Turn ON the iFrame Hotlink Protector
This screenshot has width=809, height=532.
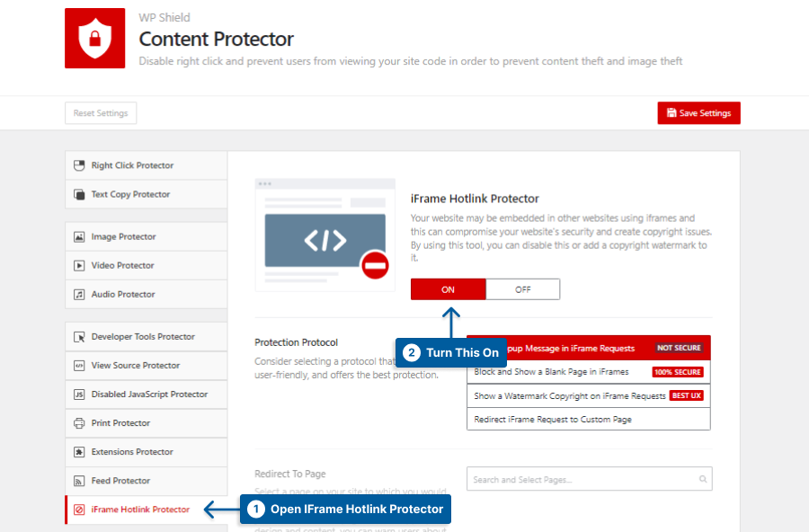click(x=448, y=289)
